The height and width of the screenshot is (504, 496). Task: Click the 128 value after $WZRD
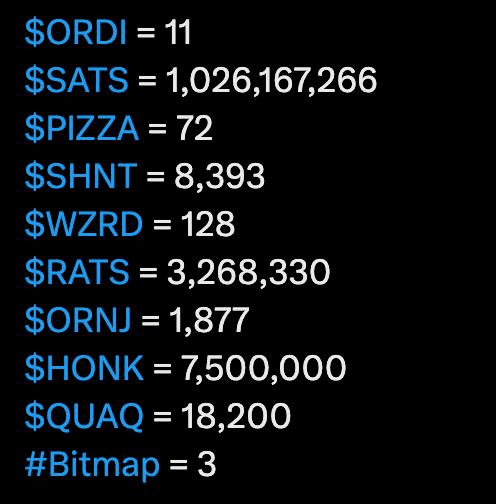click(x=208, y=224)
